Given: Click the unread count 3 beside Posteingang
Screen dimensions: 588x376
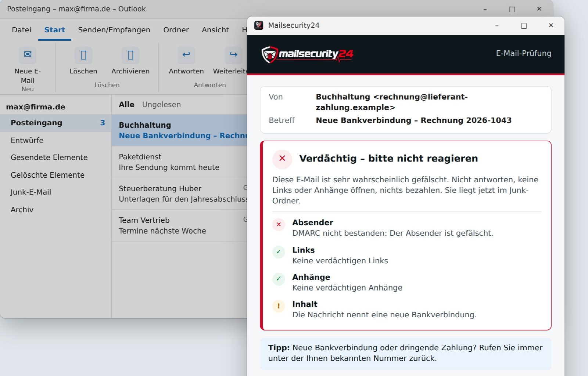Looking at the screenshot, I should [103, 123].
